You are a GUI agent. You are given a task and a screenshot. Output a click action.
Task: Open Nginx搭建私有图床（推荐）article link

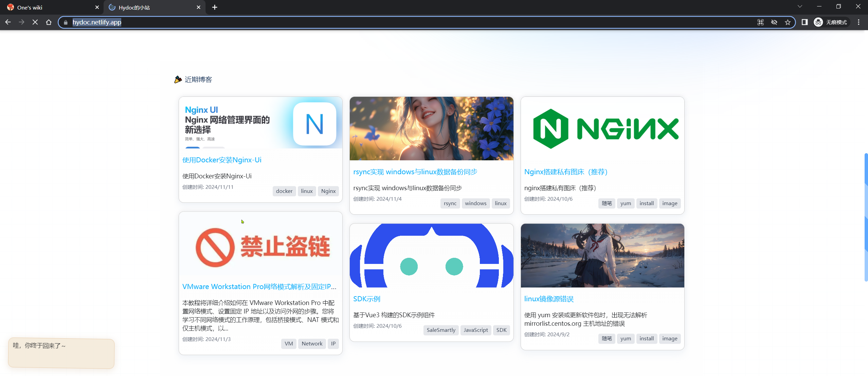click(566, 172)
